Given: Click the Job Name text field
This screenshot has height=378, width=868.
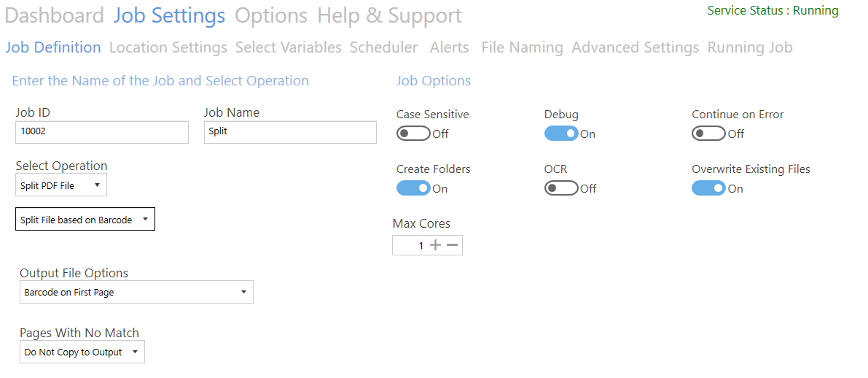Looking at the screenshot, I should pyautogui.click(x=290, y=132).
